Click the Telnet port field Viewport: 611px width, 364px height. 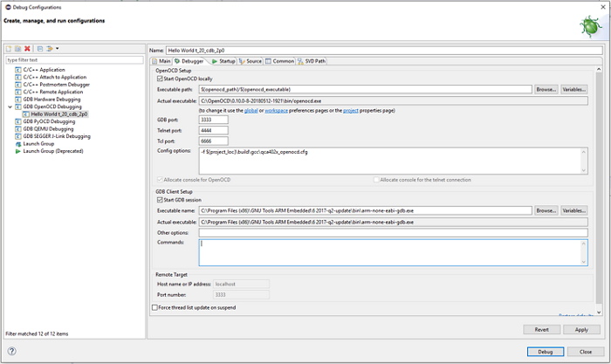click(x=214, y=131)
